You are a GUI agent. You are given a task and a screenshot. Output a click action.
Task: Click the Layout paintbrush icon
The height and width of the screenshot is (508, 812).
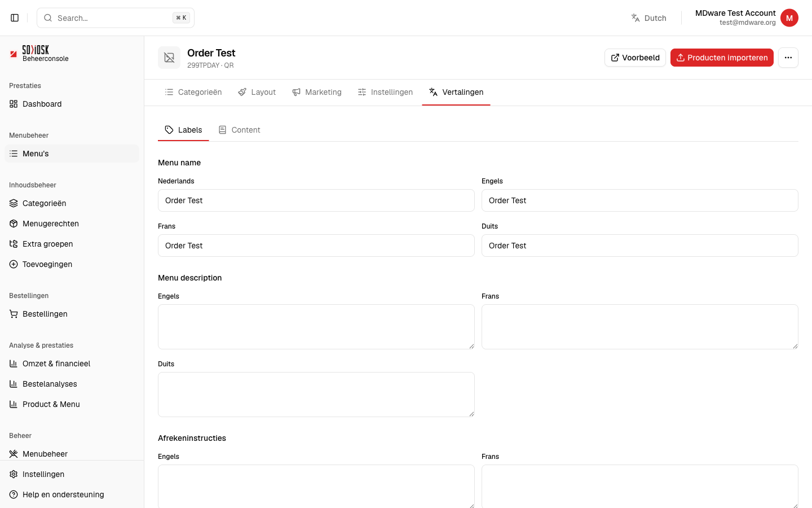[242, 92]
